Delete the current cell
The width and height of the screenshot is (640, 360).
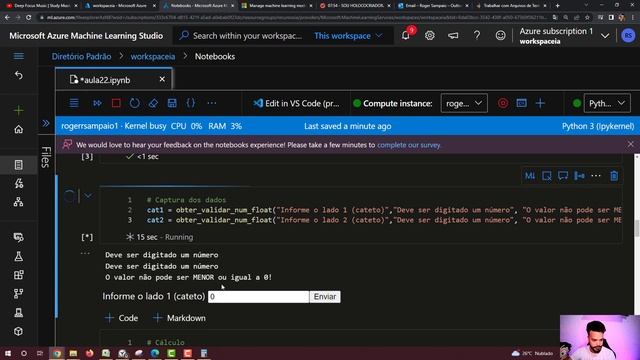[614, 176]
